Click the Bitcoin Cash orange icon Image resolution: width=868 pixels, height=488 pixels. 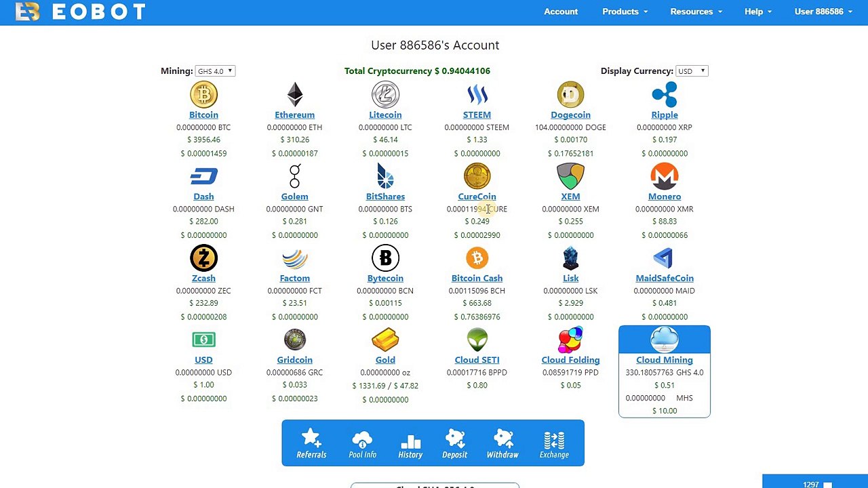[477, 258]
